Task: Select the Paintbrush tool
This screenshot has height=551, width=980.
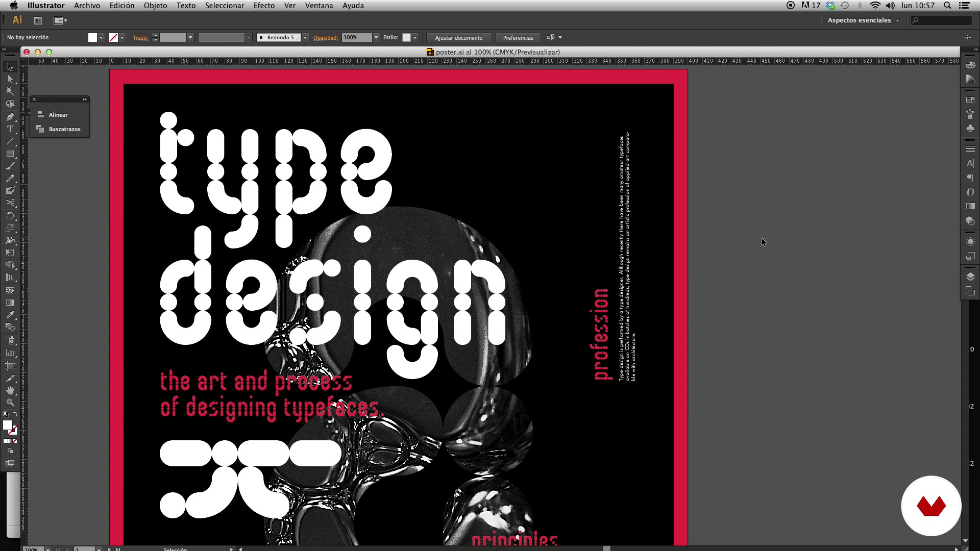Action: 10,166
